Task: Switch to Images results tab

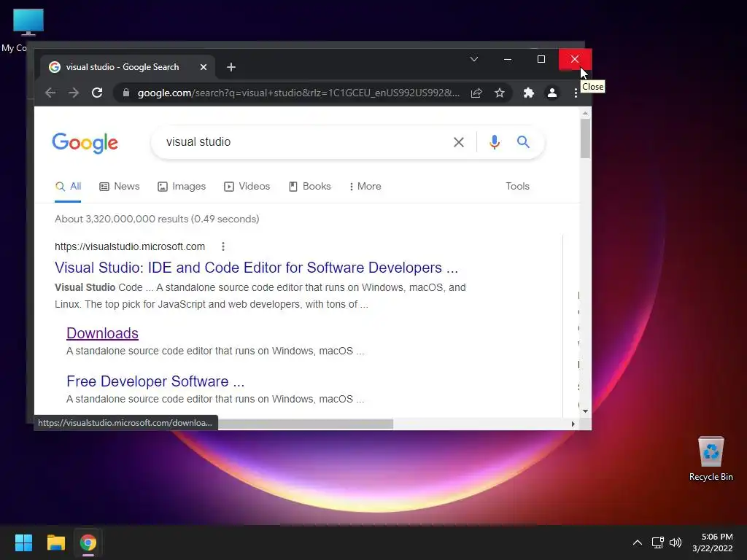Action: pos(182,186)
